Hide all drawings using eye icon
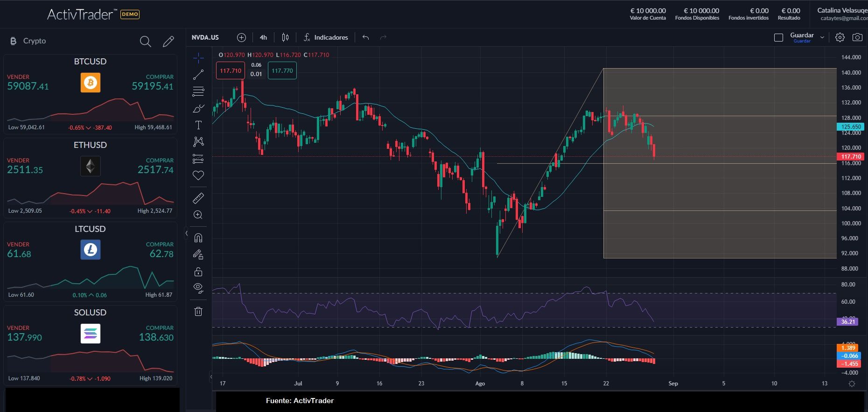Image resolution: width=868 pixels, height=412 pixels. tap(198, 288)
